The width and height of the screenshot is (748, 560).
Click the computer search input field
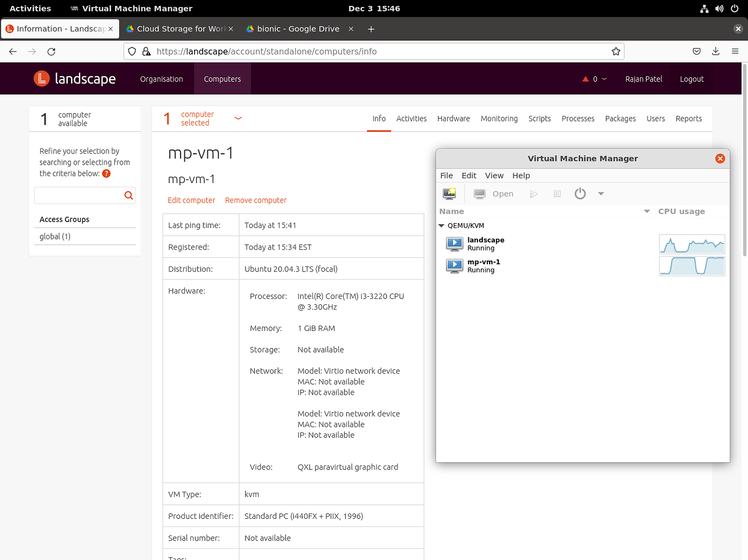click(x=79, y=196)
